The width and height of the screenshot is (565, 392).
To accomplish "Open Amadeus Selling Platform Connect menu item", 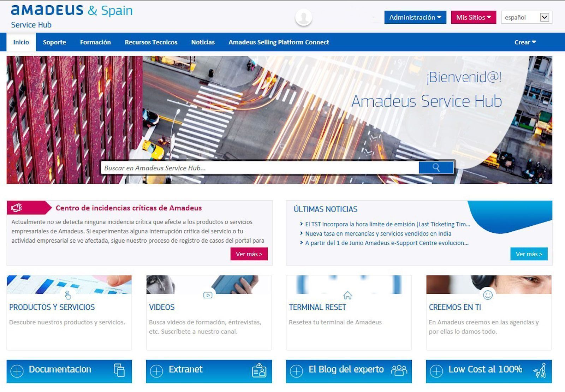I will pyautogui.click(x=279, y=42).
